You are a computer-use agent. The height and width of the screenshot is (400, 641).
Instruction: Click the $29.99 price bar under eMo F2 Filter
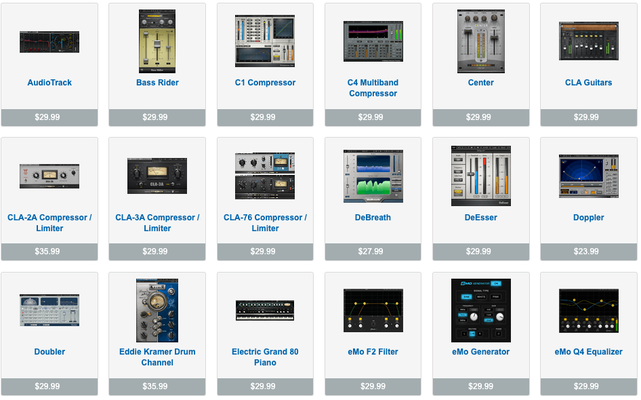(373, 387)
